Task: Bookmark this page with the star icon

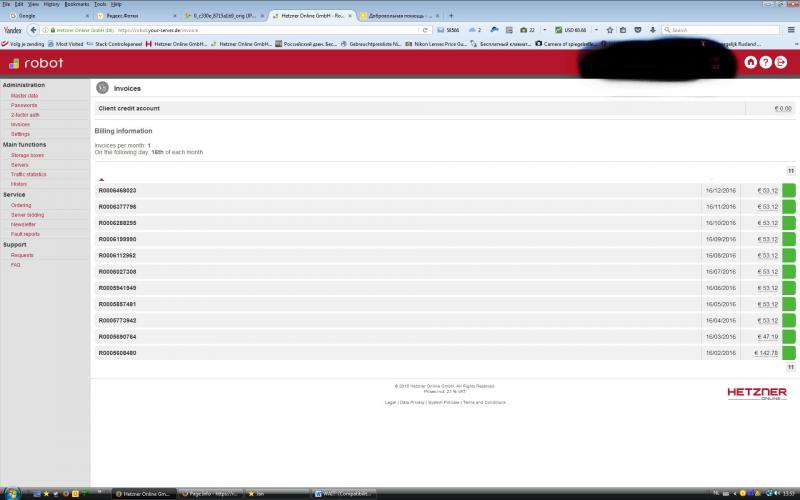Action: 610,30
